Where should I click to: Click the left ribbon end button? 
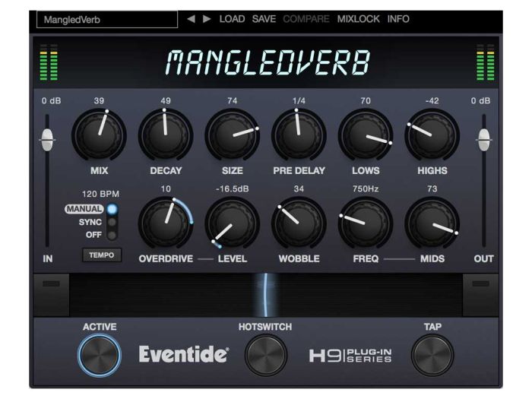click(51, 295)
